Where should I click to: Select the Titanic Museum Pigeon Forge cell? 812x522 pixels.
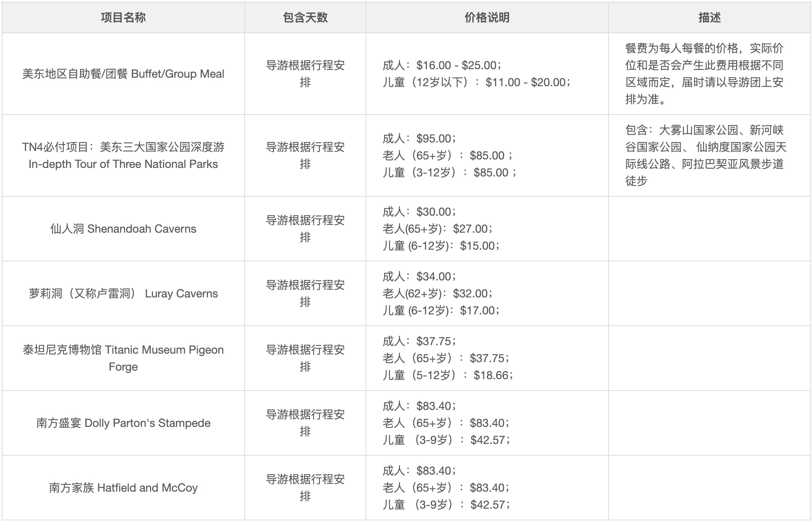point(123,358)
